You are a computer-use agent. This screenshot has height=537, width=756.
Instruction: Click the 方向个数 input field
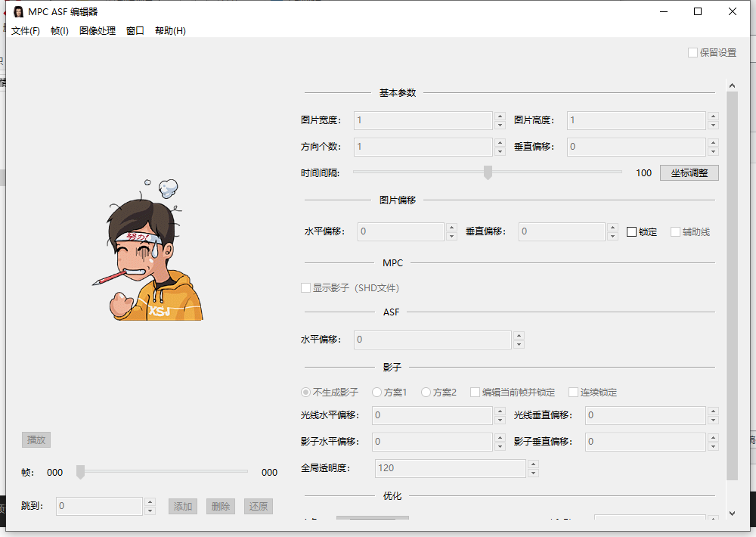[x=423, y=147]
